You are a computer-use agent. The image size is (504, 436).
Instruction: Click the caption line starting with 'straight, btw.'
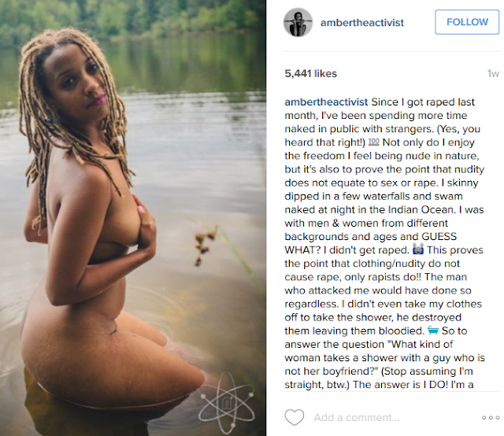[379, 385]
